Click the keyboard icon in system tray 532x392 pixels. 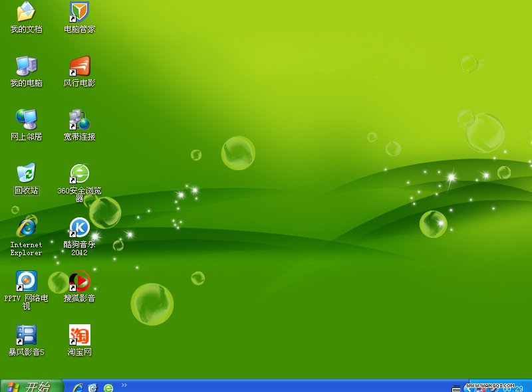point(456,389)
